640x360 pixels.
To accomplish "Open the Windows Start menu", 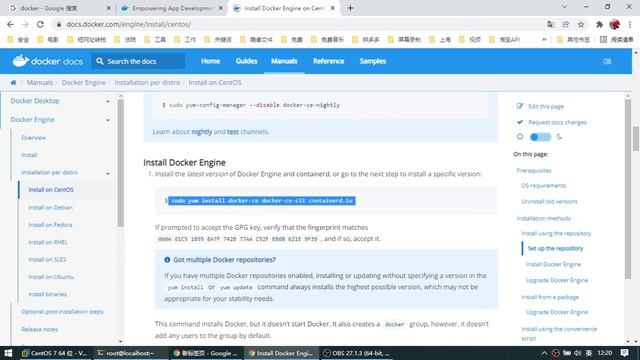I will pyautogui.click(x=8, y=353).
